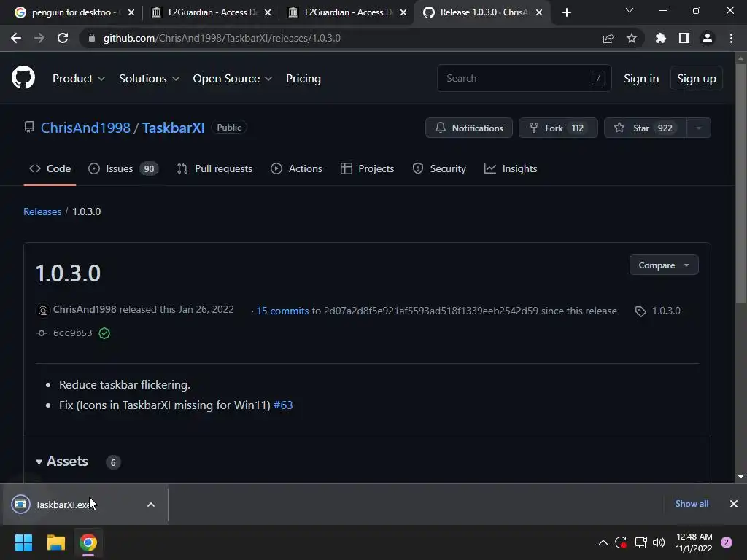Go back to the previous page
Viewport: 747px width, 560px height.
[16, 38]
